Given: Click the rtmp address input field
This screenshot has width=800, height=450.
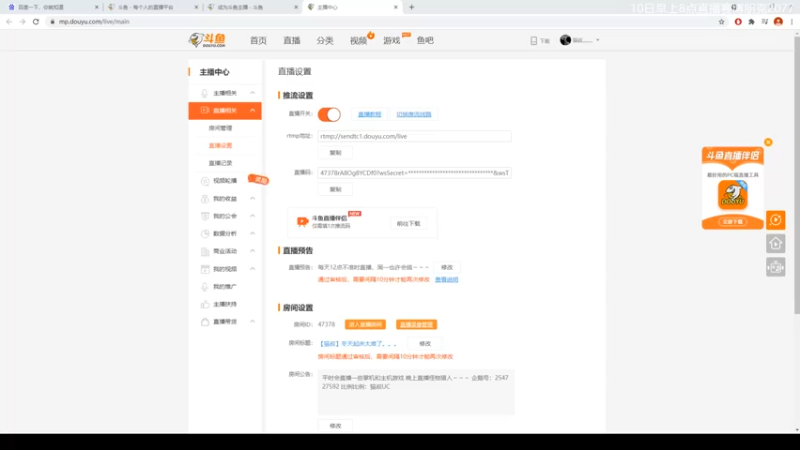Looking at the screenshot, I should [x=414, y=136].
